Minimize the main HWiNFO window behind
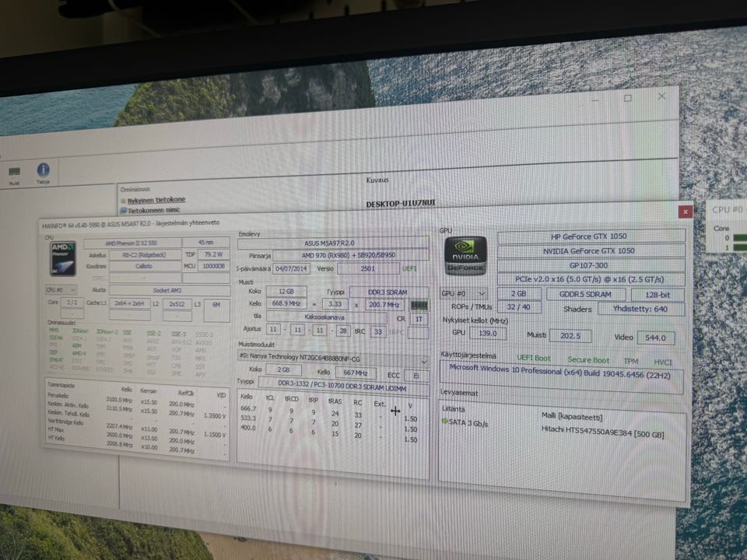The height and width of the screenshot is (560, 747). pyautogui.click(x=595, y=100)
